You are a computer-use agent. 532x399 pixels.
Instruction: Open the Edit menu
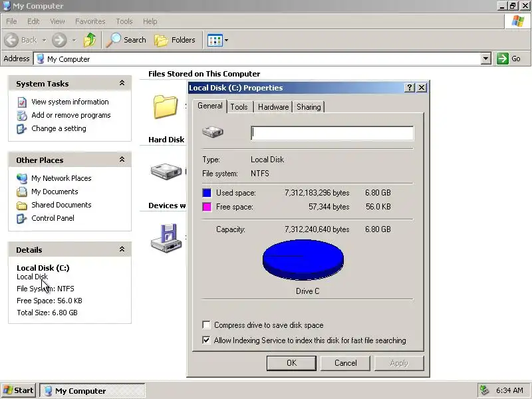coord(33,21)
